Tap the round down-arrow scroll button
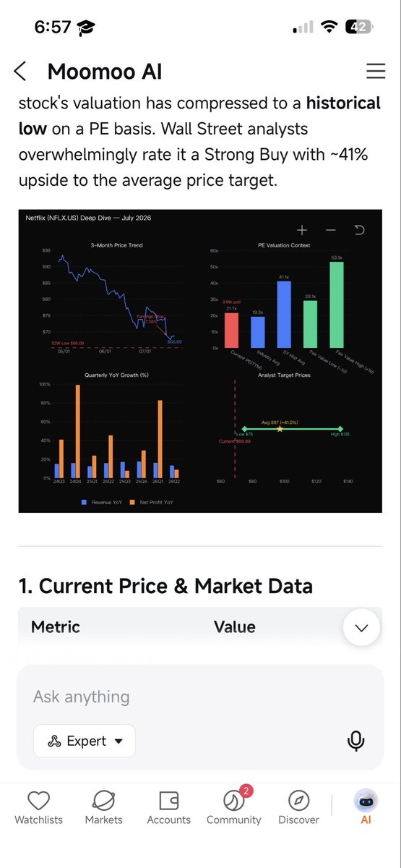This screenshot has height=868, width=401. coord(362,627)
